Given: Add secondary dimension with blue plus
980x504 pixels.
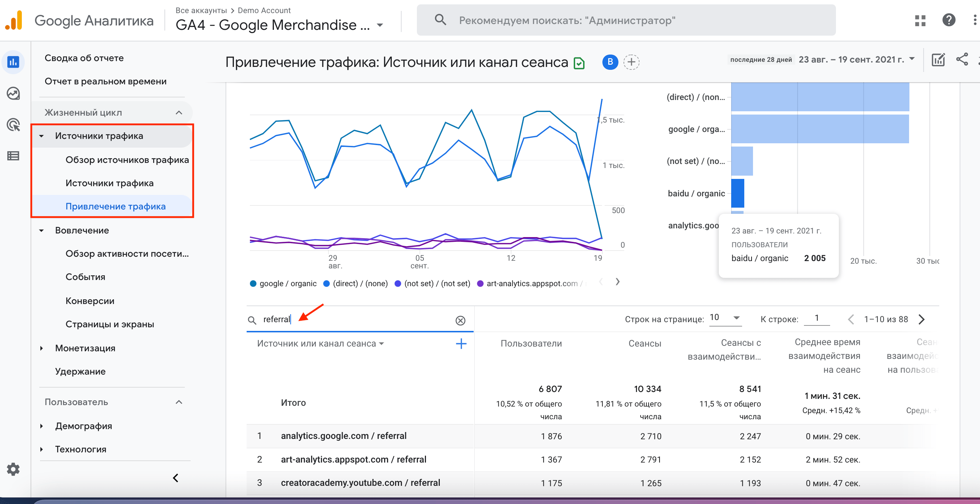Looking at the screenshot, I should coord(461,344).
